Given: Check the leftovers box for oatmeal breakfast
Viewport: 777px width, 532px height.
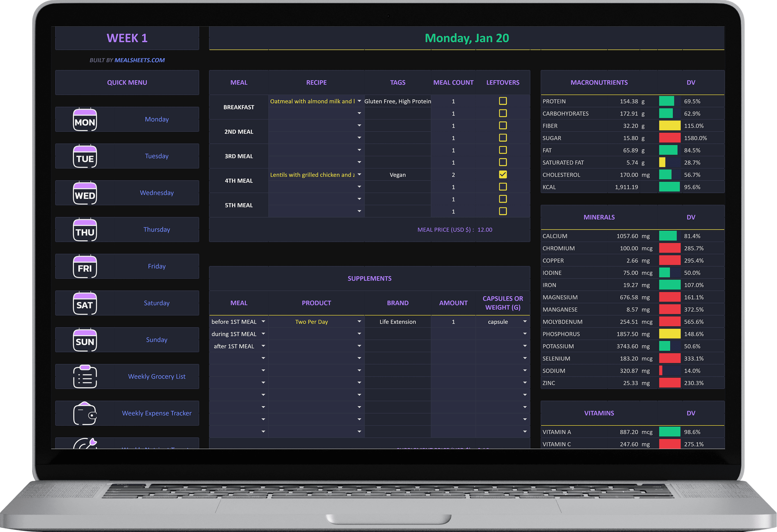Looking at the screenshot, I should tap(502, 101).
